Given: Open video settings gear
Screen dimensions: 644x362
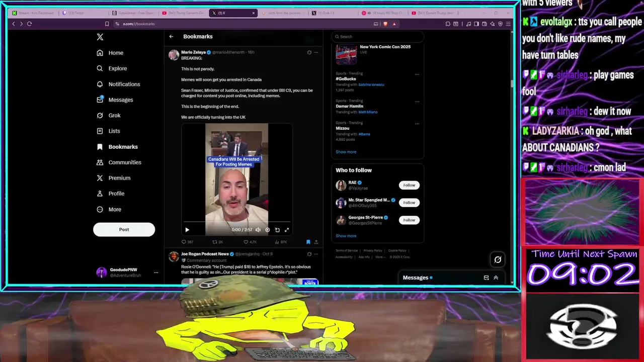Looking at the screenshot, I should [x=268, y=230].
